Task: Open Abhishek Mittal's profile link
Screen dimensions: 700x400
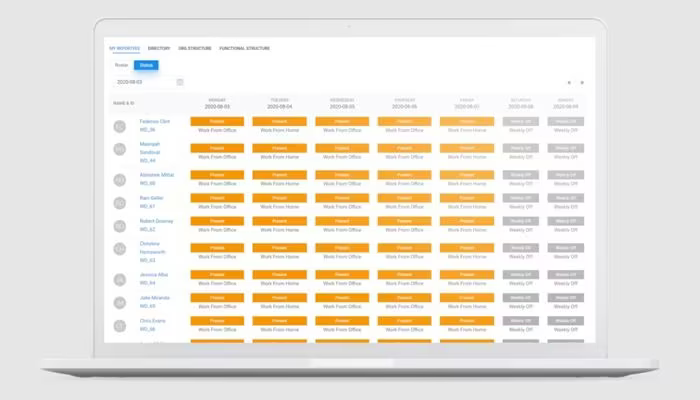Action: (x=157, y=175)
